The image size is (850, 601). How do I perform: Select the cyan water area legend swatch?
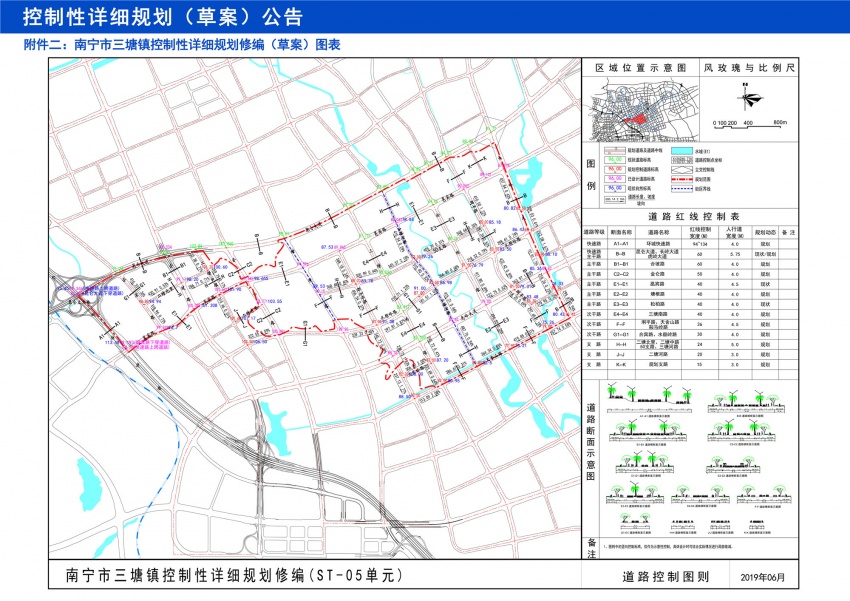tap(682, 151)
